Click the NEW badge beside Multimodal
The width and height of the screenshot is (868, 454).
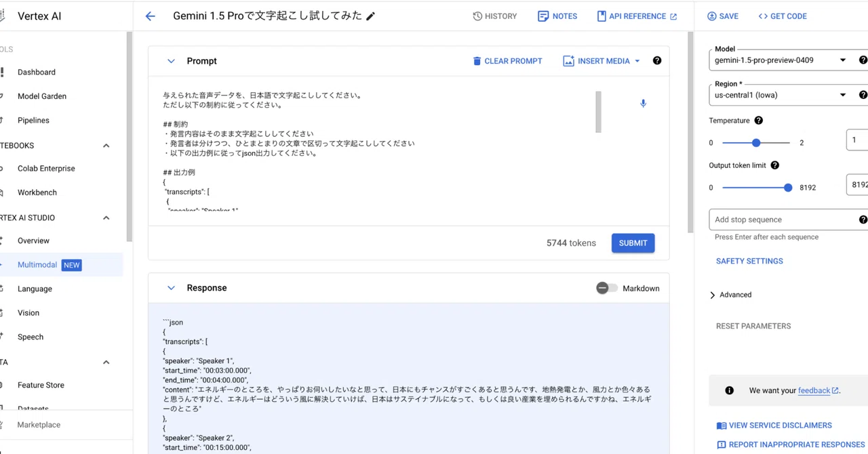72,265
